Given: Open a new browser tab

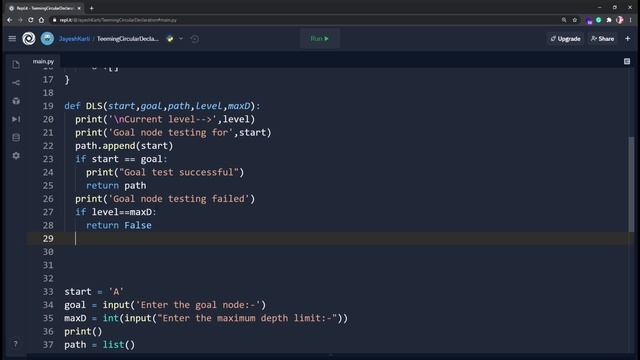Looking at the screenshot, I should click(x=91, y=8).
